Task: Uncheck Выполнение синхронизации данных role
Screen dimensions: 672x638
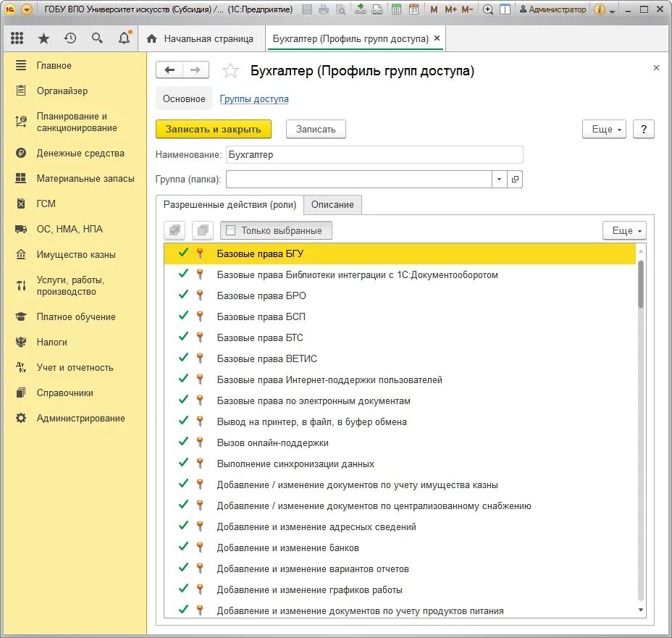Action: (183, 463)
